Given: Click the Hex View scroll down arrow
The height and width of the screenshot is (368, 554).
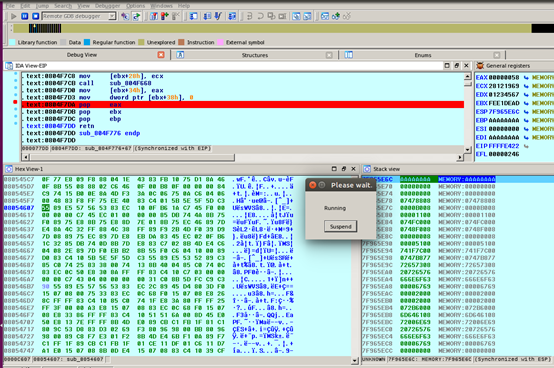Looking at the screenshot, I should pyautogui.click(x=354, y=361).
